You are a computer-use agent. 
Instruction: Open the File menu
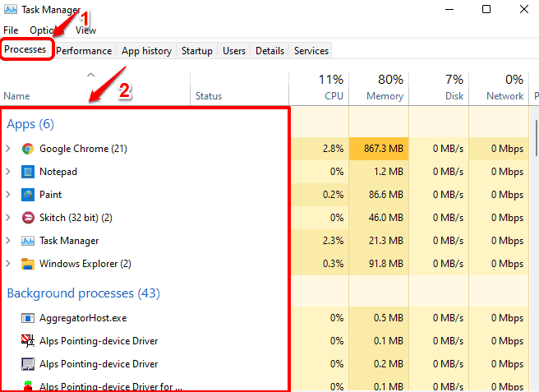tap(11, 30)
